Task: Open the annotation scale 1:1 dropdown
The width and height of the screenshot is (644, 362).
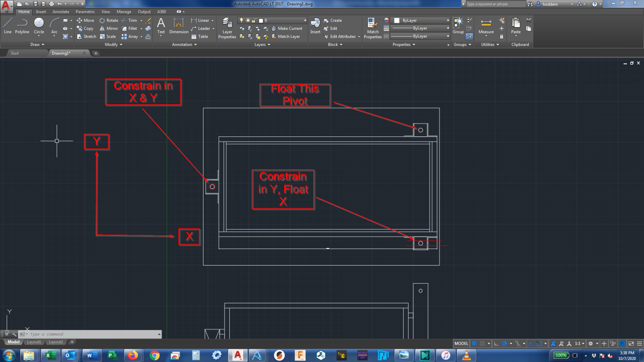Action: pos(580,343)
